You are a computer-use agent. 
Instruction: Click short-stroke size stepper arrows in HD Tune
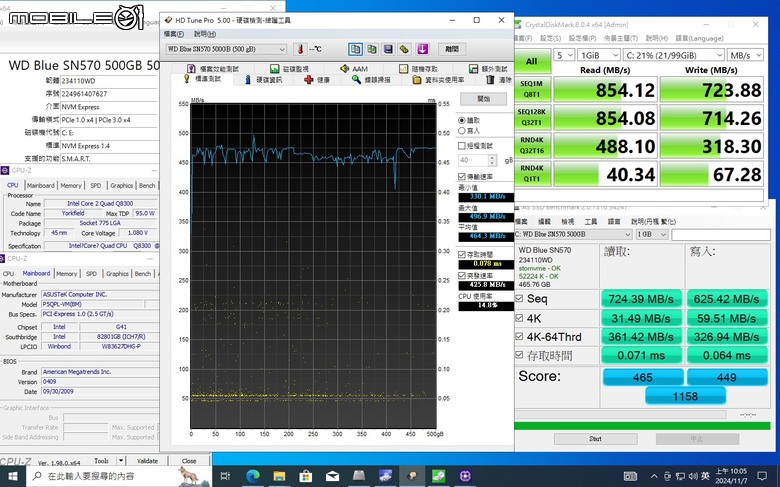(492, 160)
